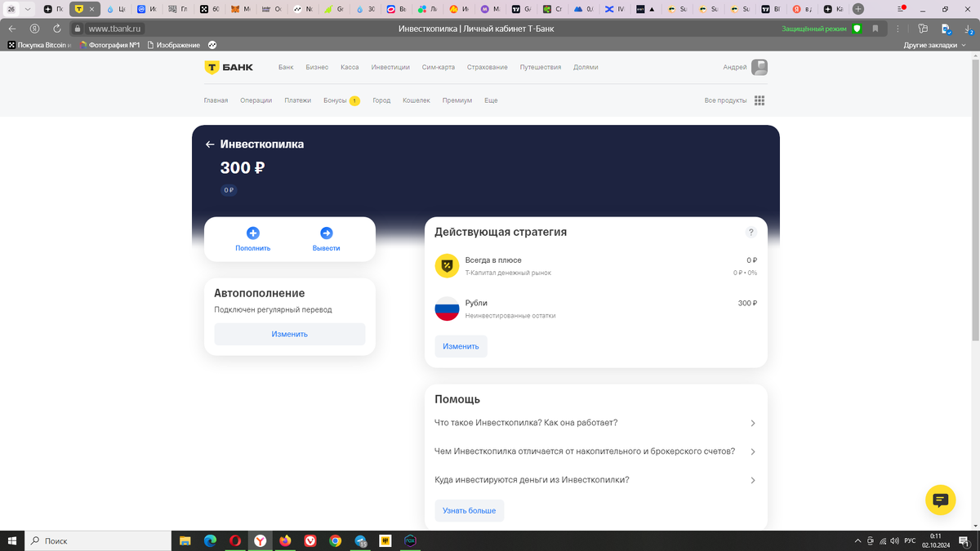980x551 pixels.
Task: Open the Yandex browser menu icon
Action: tap(899, 9)
